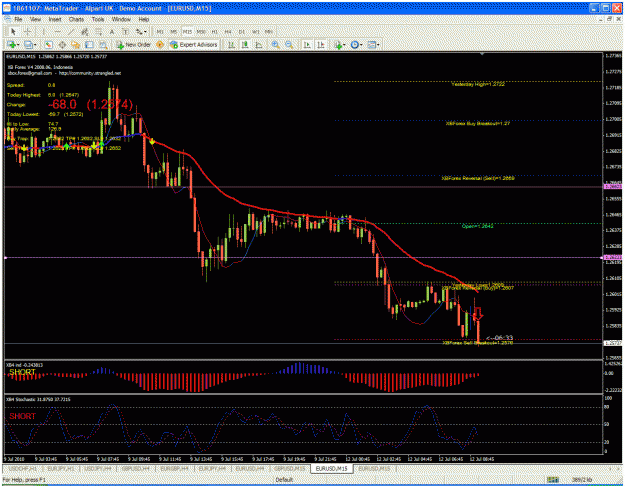The height and width of the screenshot is (486, 625).
Task: Toggle the W1 timeframe button
Action: click(256, 31)
